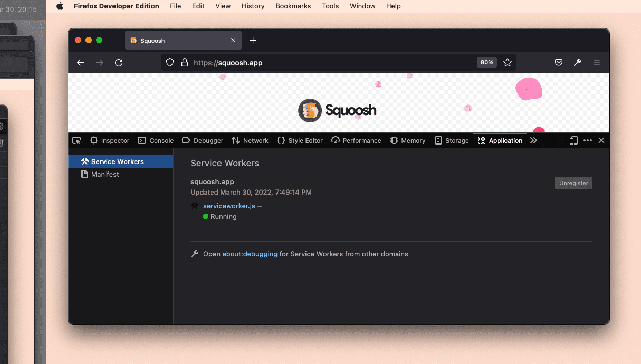Open the browser tools wrench icon
The width and height of the screenshot is (641, 364).
pyautogui.click(x=577, y=62)
